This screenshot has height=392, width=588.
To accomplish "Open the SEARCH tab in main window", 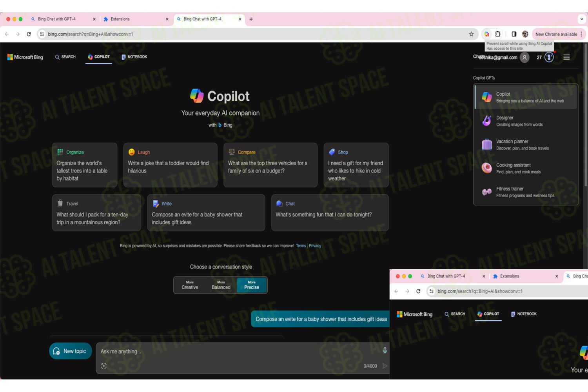I will (x=65, y=57).
